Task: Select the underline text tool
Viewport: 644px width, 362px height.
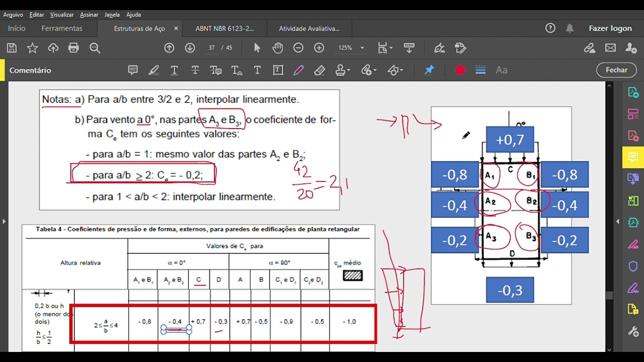Action: [175, 70]
